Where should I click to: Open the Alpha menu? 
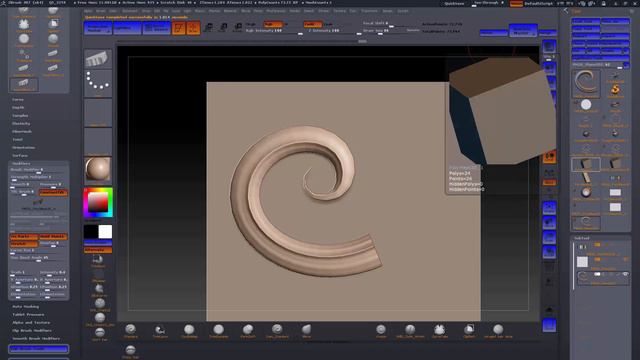(88, 11)
